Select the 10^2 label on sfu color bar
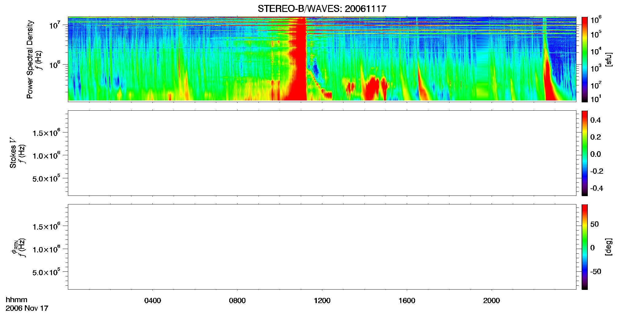This screenshot has width=644, height=332. [596, 85]
